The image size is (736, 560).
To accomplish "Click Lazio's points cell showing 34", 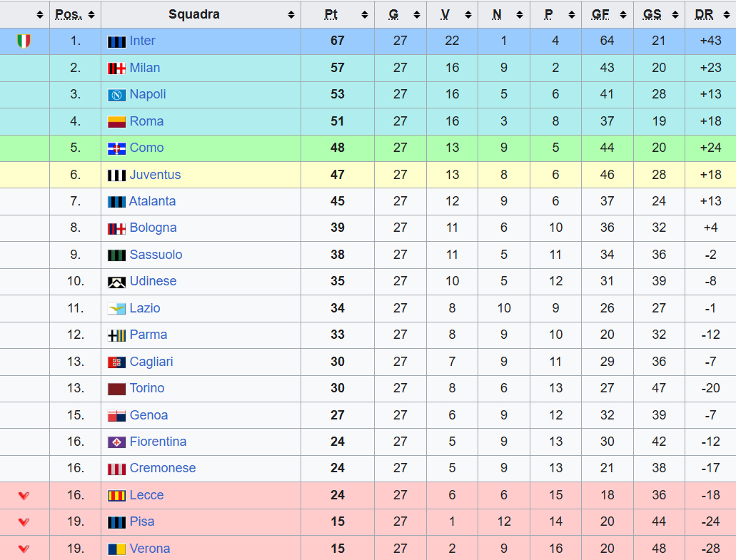I will pos(338,308).
